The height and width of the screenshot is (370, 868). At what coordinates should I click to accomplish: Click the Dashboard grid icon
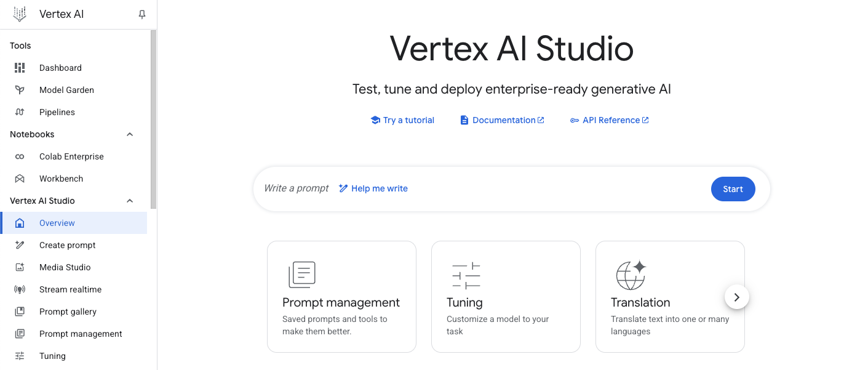(x=20, y=68)
